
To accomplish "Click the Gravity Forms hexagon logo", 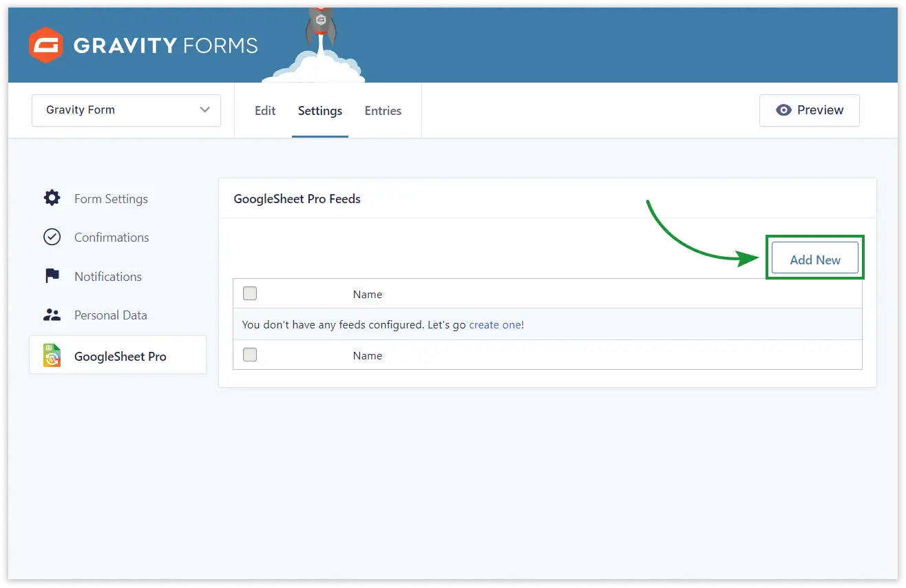I will pos(46,45).
